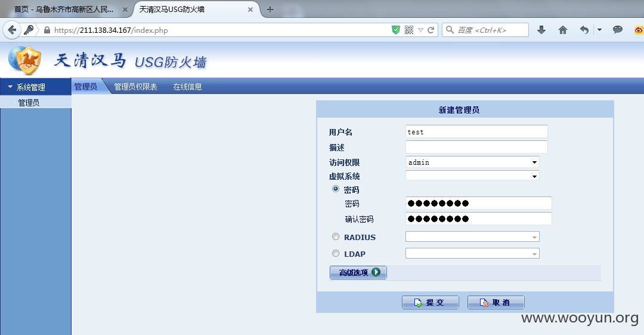The height and width of the screenshot is (335, 644).
Task: Click the QR code icon in the address bar
Action: [408, 30]
